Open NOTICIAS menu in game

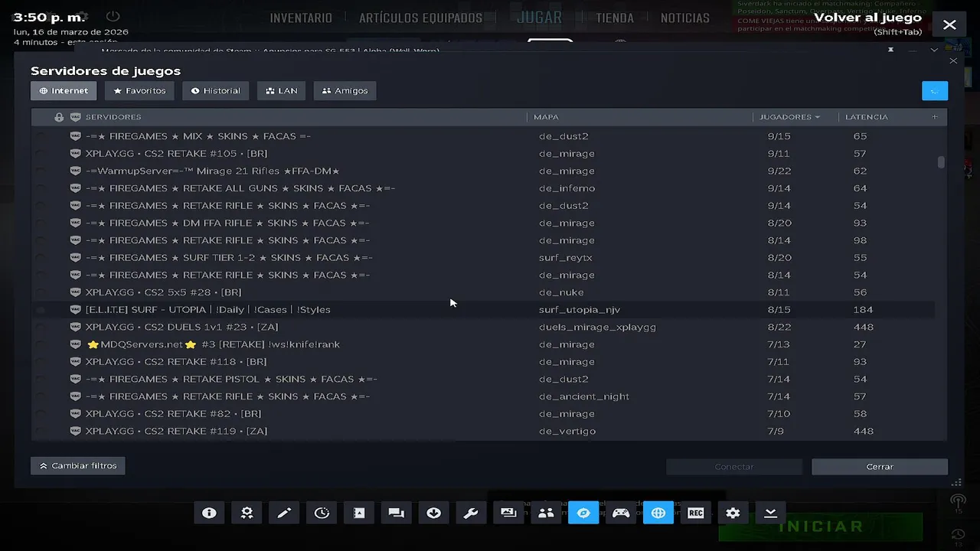(x=685, y=18)
